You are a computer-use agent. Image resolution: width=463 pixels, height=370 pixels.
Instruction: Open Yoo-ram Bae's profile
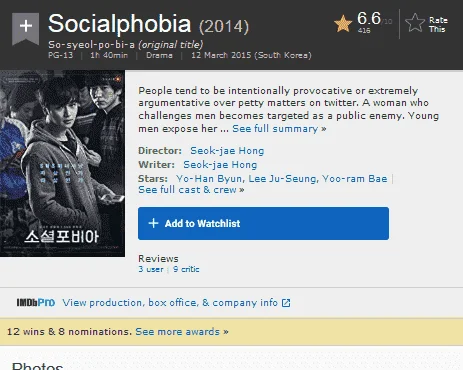click(x=355, y=179)
